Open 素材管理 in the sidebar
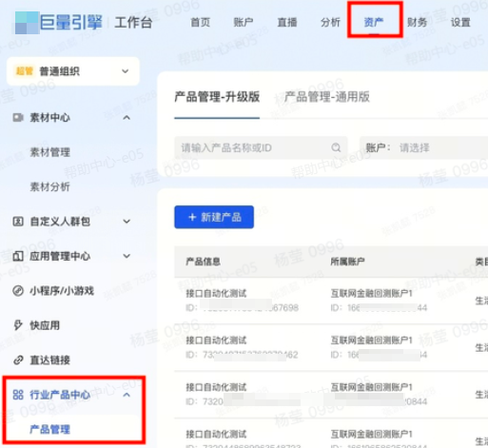The image size is (488, 448). (49, 152)
